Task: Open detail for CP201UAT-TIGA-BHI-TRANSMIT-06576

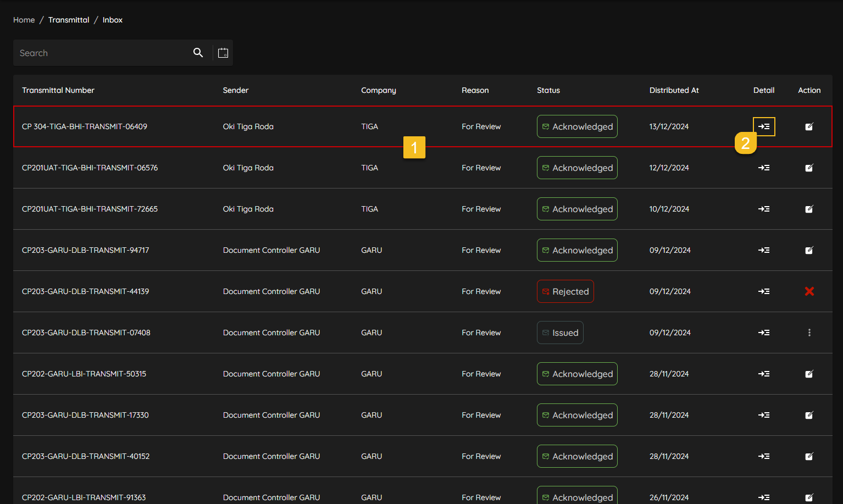Action: pos(764,168)
